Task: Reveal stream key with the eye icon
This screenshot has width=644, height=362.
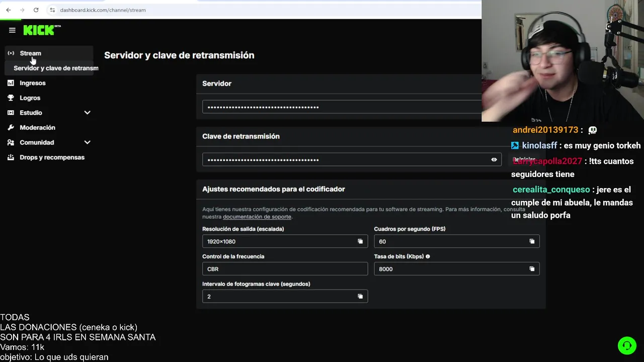Action: tap(494, 160)
